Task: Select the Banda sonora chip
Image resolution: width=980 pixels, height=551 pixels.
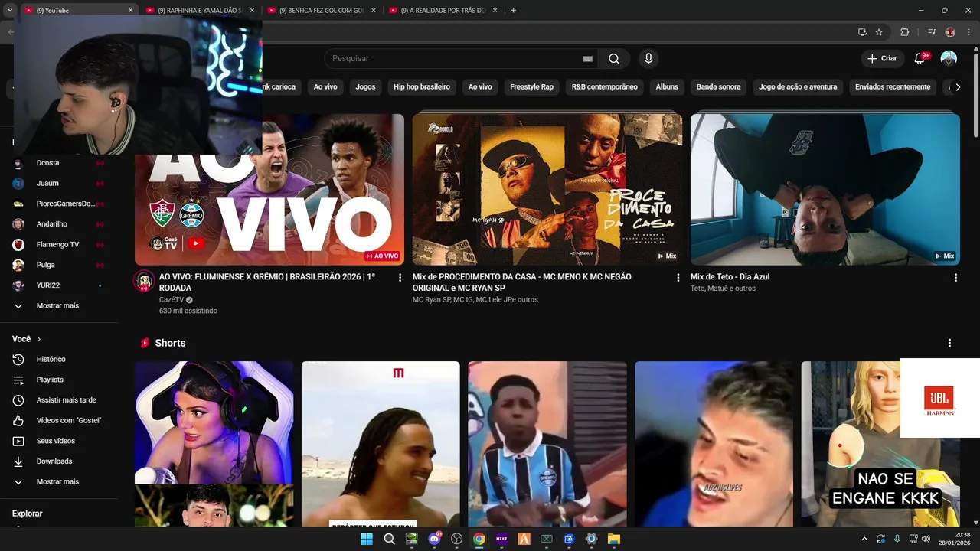Action: tap(718, 87)
